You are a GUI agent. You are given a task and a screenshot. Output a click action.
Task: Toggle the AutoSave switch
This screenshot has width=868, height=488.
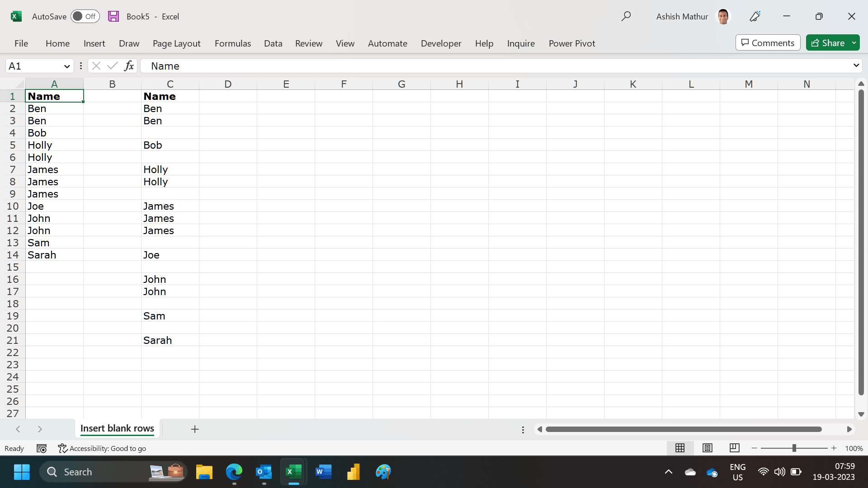point(85,16)
